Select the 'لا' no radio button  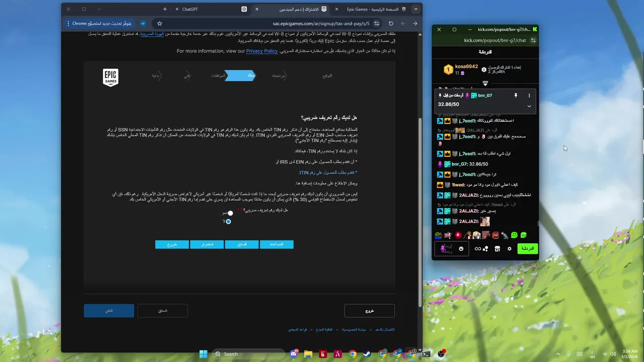click(228, 221)
